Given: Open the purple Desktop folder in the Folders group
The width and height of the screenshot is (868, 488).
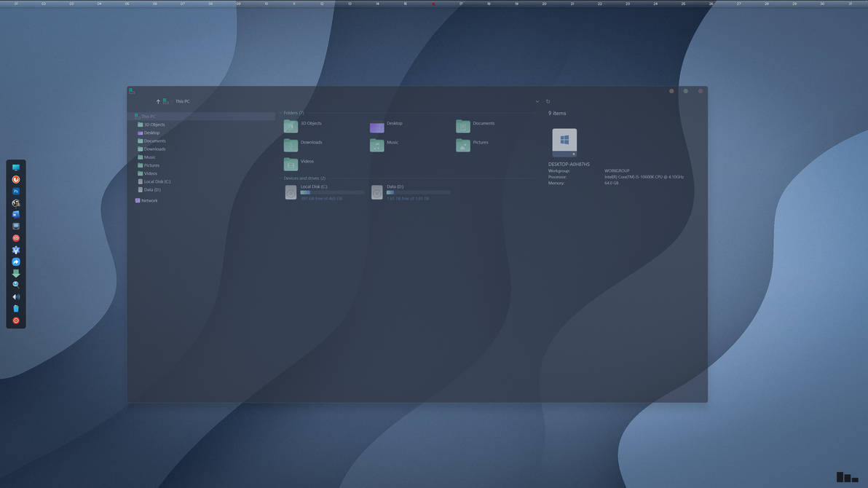Looking at the screenshot, I should (x=377, y=127).
